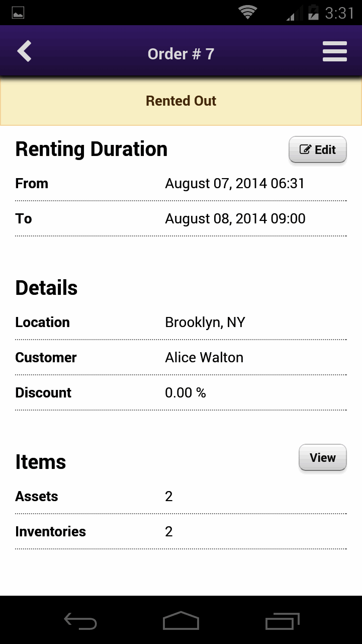Open the hamburger menu icon

(334, 52)
